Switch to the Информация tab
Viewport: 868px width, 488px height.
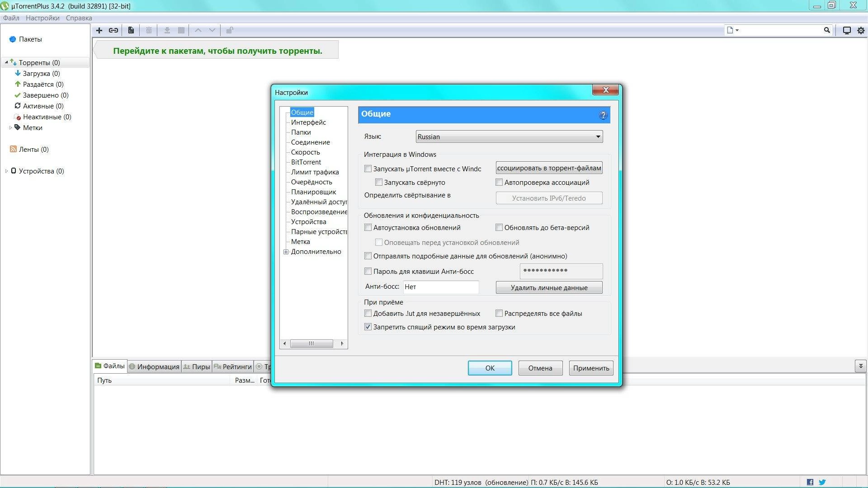(154, 366)
